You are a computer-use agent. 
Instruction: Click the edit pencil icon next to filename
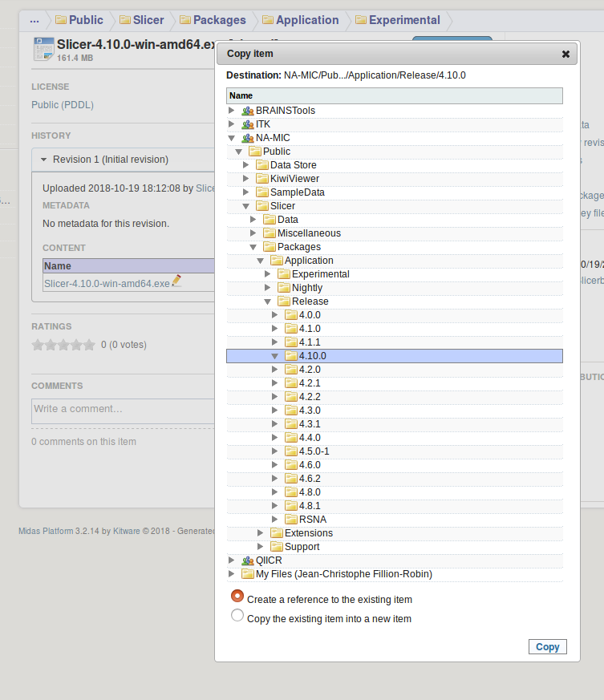(x=176, y=281)
